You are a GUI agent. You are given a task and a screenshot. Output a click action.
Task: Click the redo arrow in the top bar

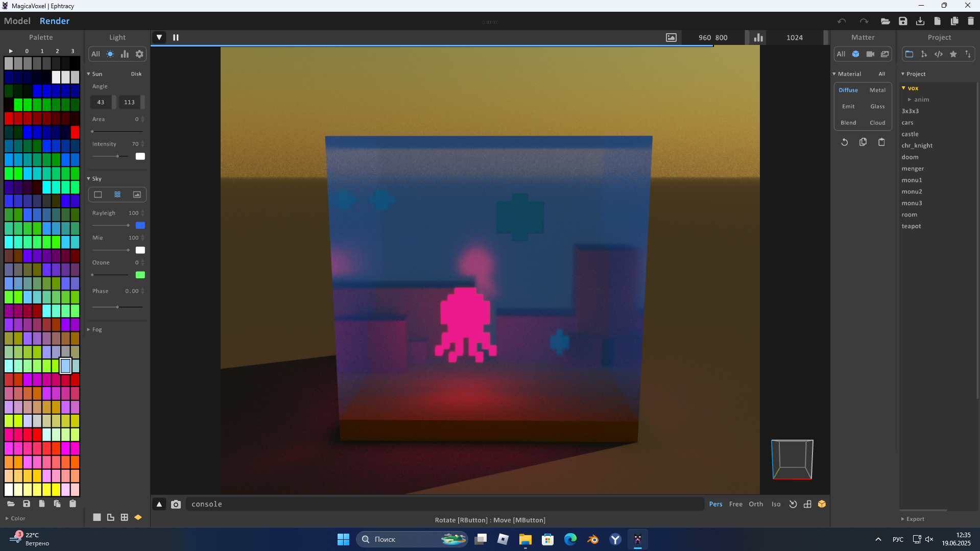(864, 21)
